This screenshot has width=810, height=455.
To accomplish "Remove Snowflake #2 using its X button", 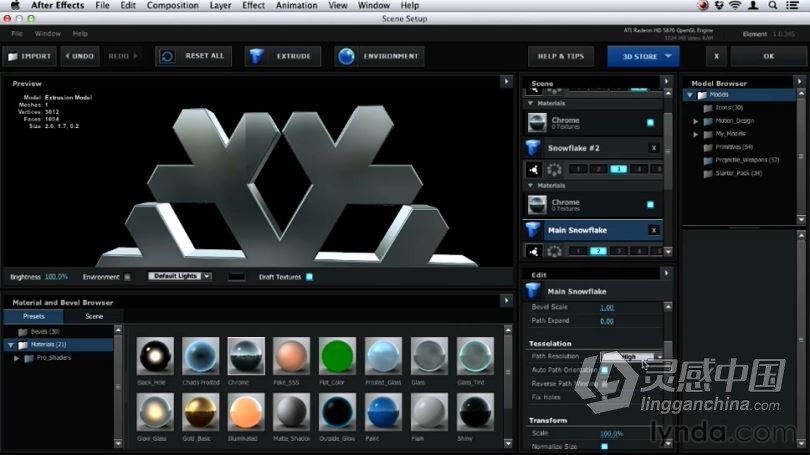I will point(653,147).
